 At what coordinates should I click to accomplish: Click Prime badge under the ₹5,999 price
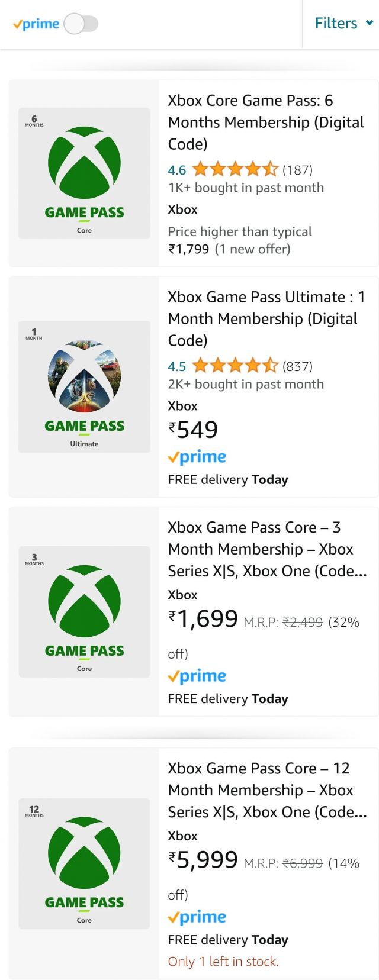coord(197,917)
